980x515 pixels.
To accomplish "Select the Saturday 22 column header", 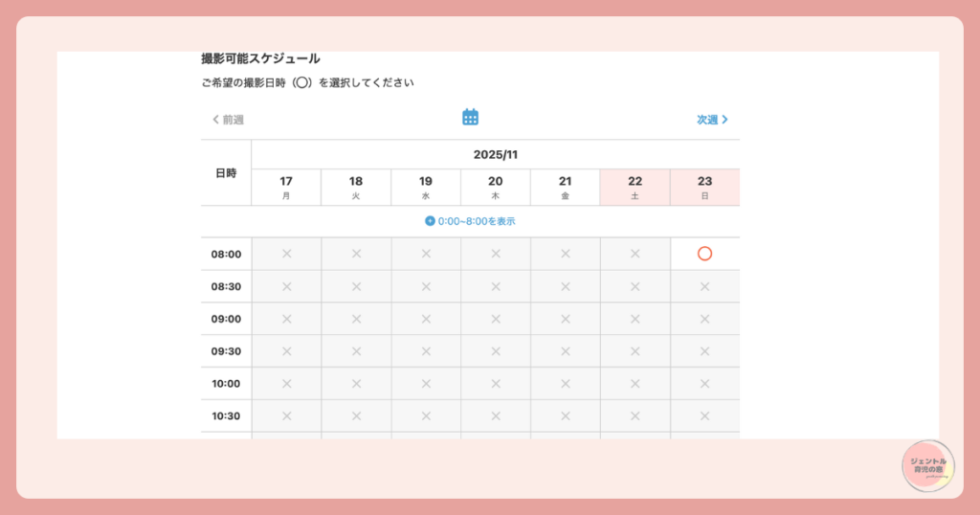I will tap(635, 187).
